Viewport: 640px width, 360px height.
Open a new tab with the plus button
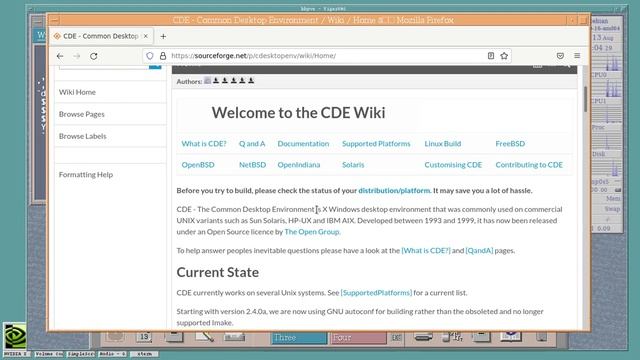click(163, 36)
